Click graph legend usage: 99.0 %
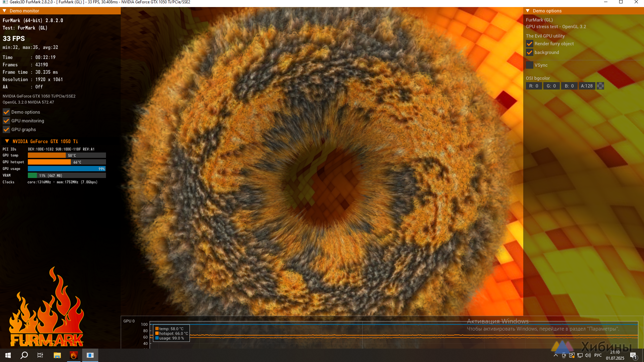 [169, 338]
